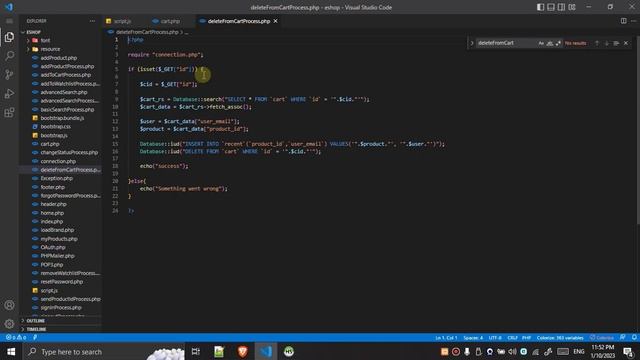Open the hamburger application menu
The width and height of the screenshot is (640, 360).
click(9, 21)
